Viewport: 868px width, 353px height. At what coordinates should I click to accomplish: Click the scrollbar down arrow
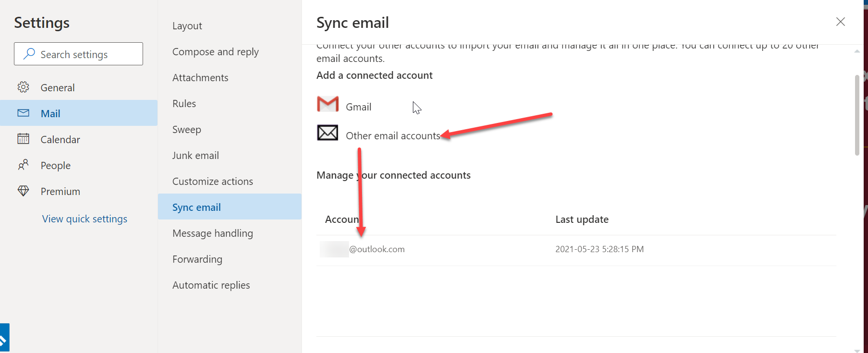click(857, 350)
